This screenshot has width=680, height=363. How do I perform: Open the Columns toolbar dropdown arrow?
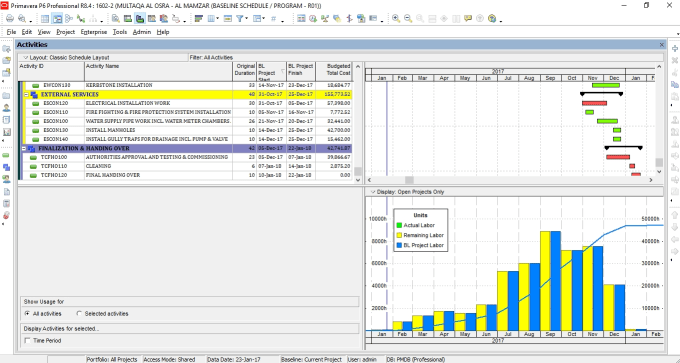click(x=217, y=19)
